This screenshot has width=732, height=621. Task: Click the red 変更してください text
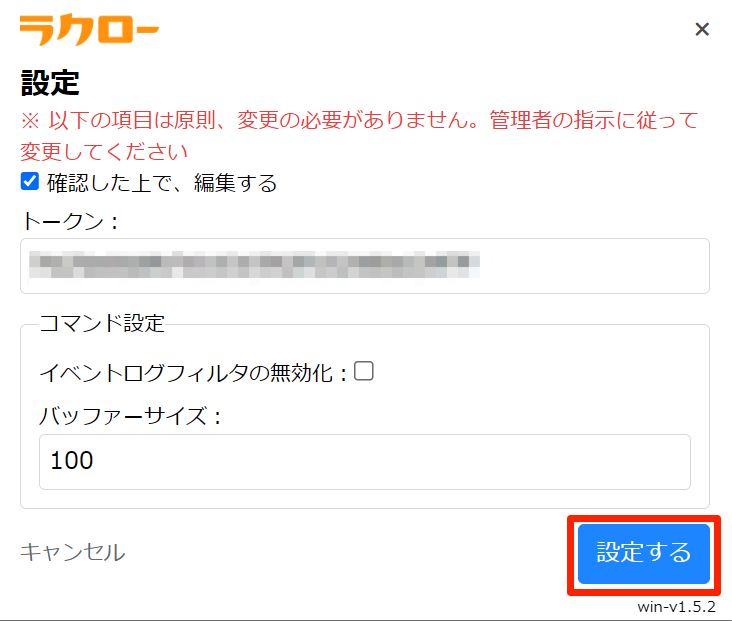104,152
